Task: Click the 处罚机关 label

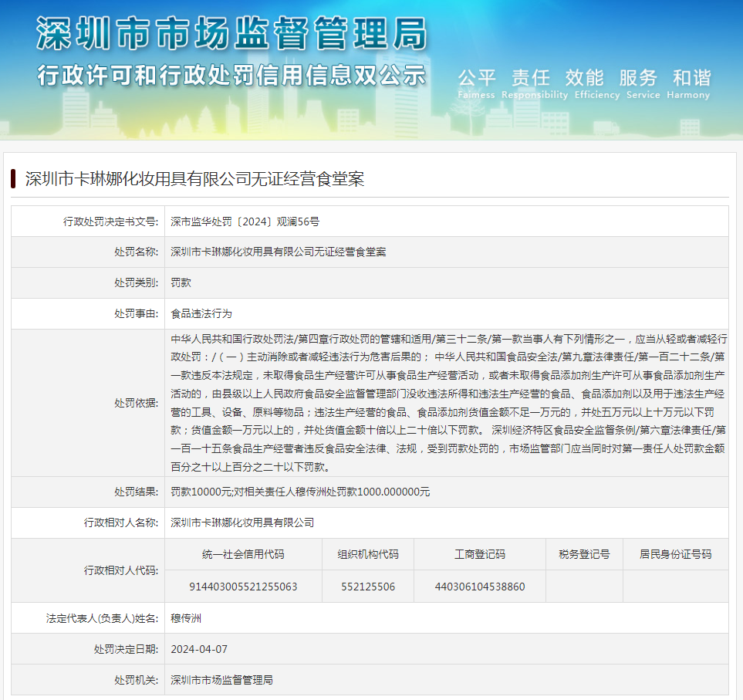Action: [137, 680]
